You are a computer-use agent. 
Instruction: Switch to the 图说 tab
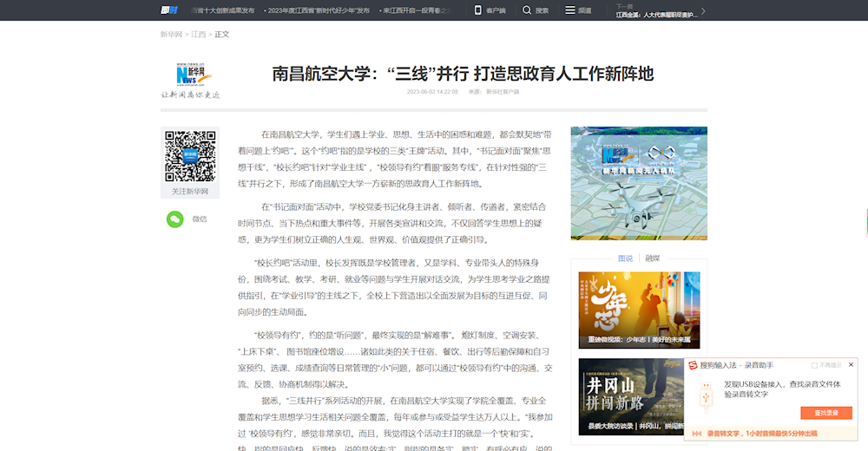point(625,258)
